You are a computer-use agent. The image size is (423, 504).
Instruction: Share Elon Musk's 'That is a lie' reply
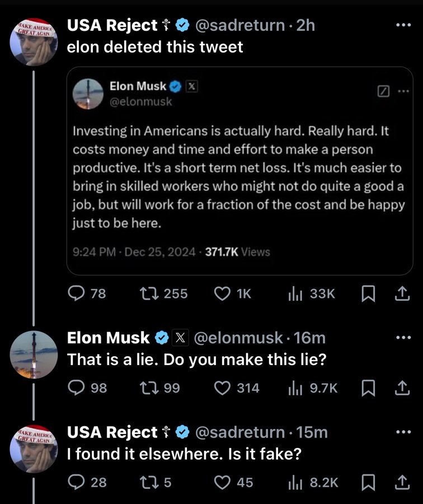[402, 388]
